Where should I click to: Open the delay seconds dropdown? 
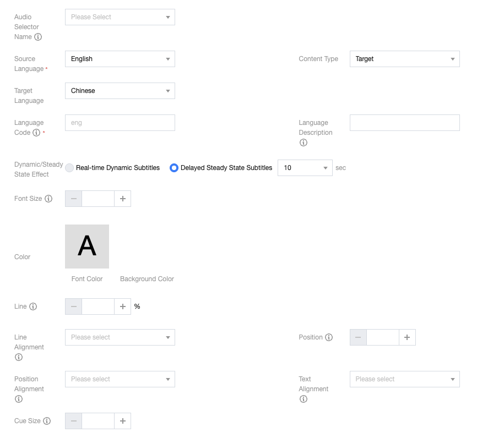305,168
